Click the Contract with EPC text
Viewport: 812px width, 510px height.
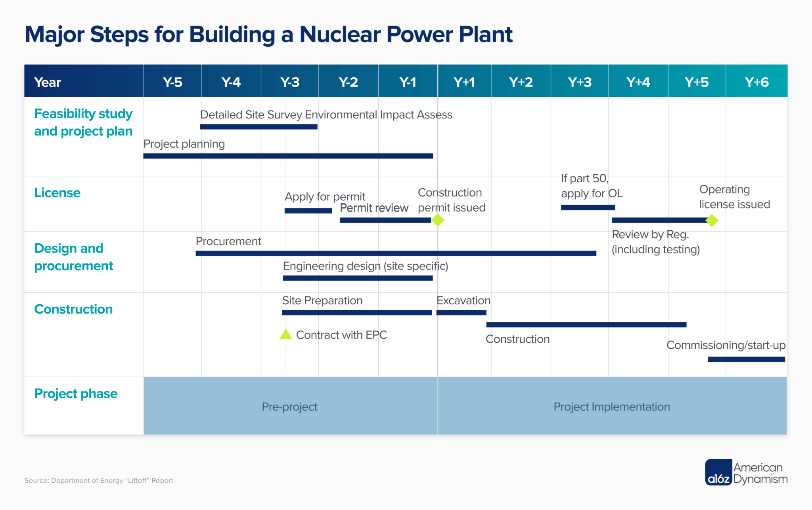[x=341, y=335]
